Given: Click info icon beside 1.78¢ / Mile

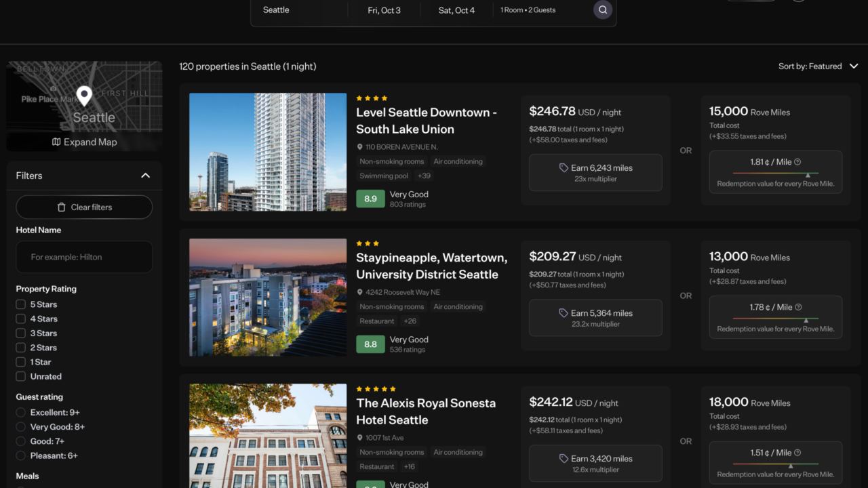Looking at the screenshot, I should 797,307.
